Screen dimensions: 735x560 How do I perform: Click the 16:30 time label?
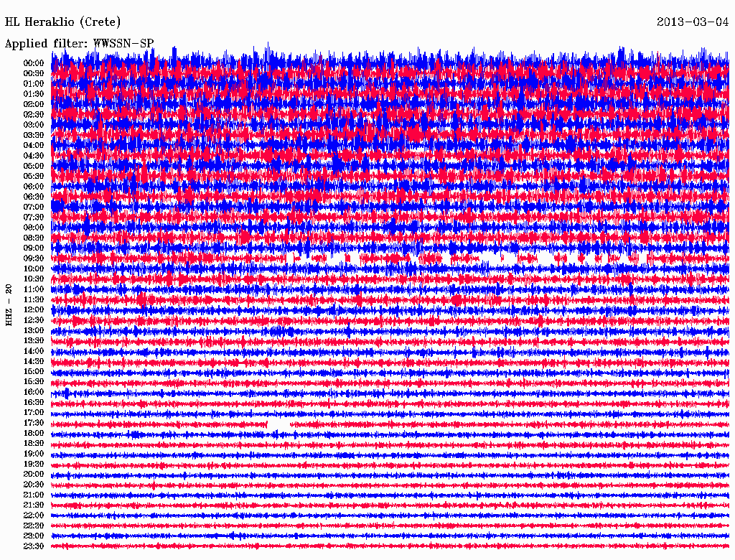tap(34, 403)
